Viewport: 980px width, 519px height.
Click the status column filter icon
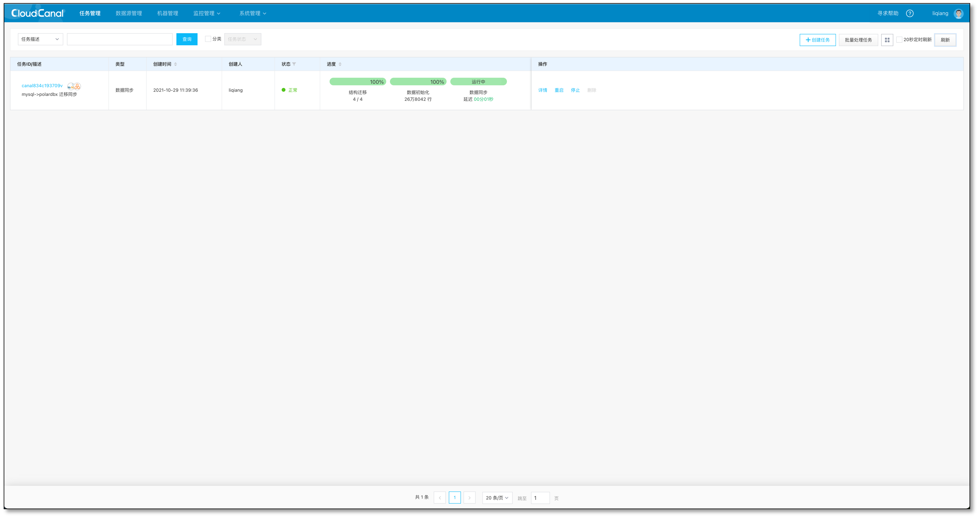294,64
